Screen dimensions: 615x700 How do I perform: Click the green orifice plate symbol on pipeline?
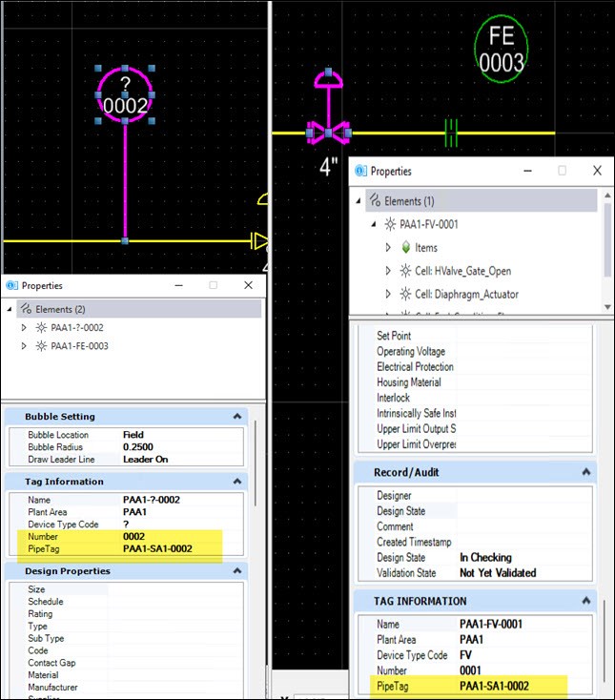(454, 133)
